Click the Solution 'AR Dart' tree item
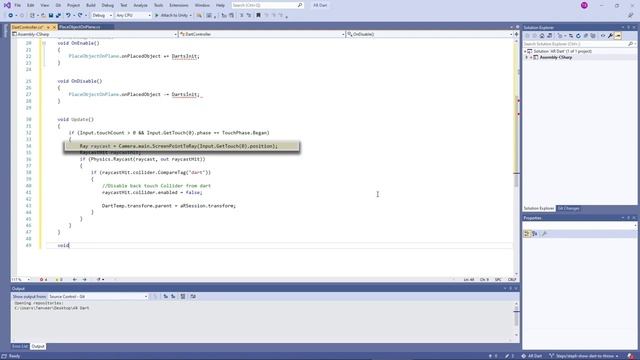Screen dimensions: 640x360 click(x=562, y=51)
